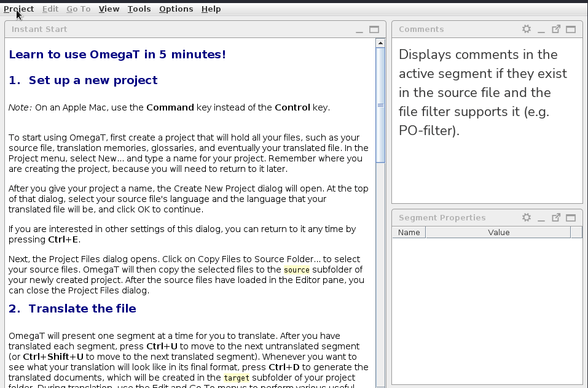Open Segment Properties settings gear
Image resolution: width=588 pixels, height=388 pixels.
[x=527, y=217]
